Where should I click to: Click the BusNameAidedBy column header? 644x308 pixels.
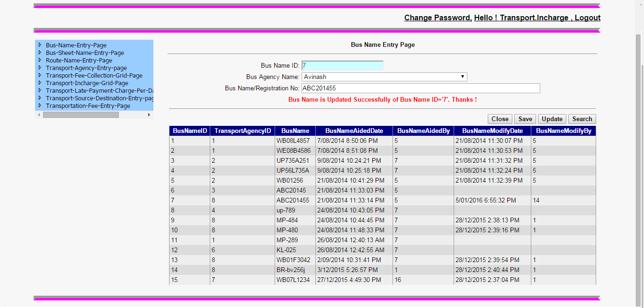pyautogui.click(x=423, y=131)
